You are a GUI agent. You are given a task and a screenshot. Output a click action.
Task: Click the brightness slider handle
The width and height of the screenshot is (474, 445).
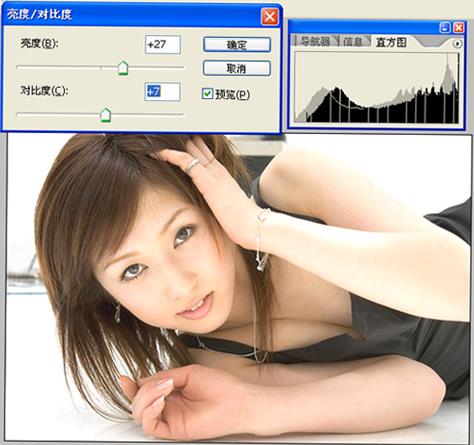pyautogui.click(x=123, y=68)
